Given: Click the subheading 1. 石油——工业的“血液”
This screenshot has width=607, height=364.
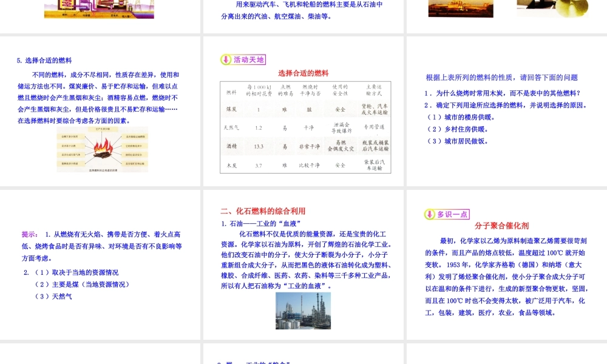Looking at the screenshot, I should pyautogui.click(x=261, y=224).
